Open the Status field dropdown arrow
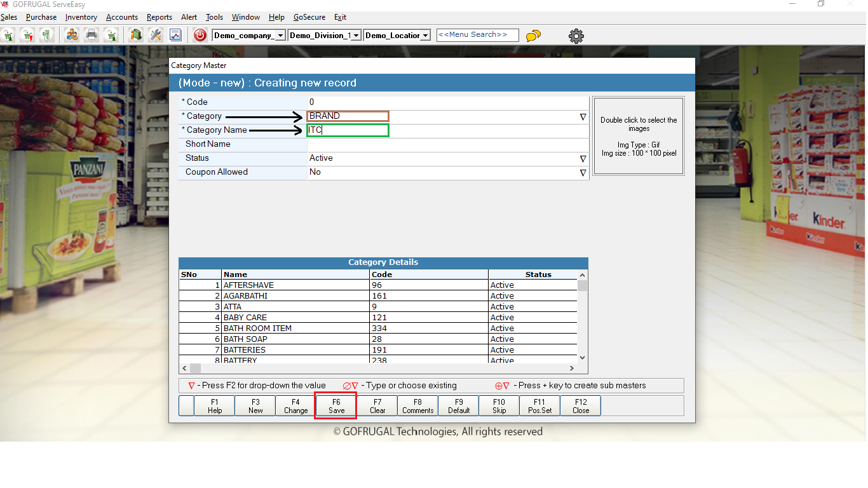Viewport: 868px width, 488px height. [x=583, y=159]
